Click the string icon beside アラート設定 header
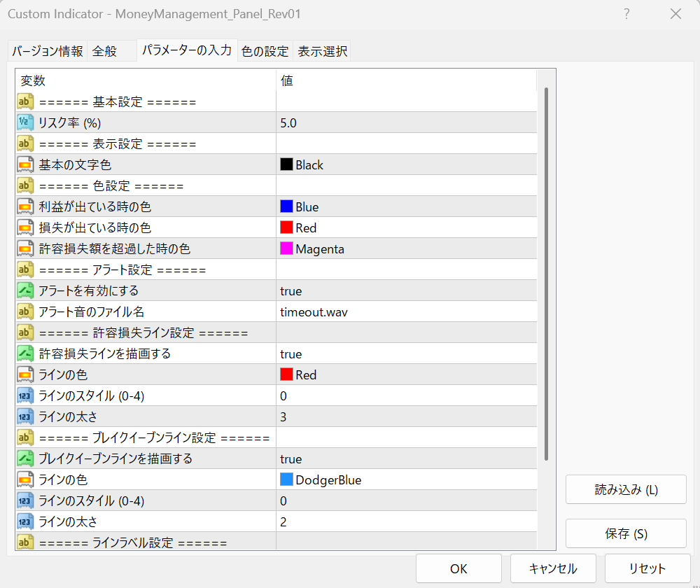The image size is (700, 588). pos(25,269)
